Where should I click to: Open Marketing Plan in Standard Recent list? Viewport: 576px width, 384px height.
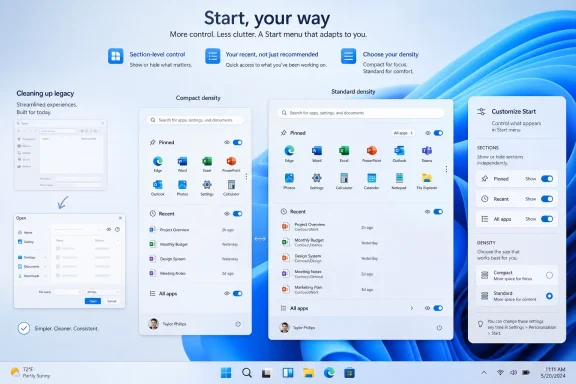(327, 289)
